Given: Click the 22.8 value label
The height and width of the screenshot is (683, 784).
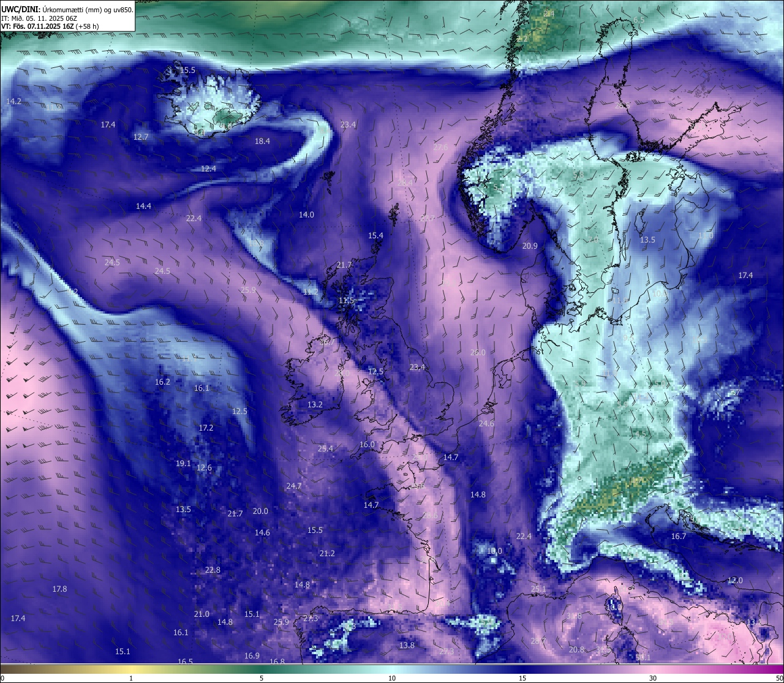Looking at the screenshot, I should [213, 570].
